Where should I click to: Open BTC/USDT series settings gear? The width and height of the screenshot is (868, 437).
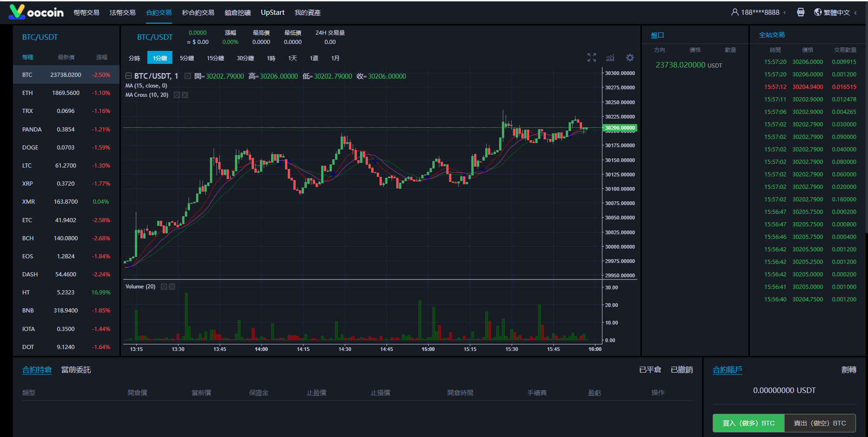click(x=188, y=76)
